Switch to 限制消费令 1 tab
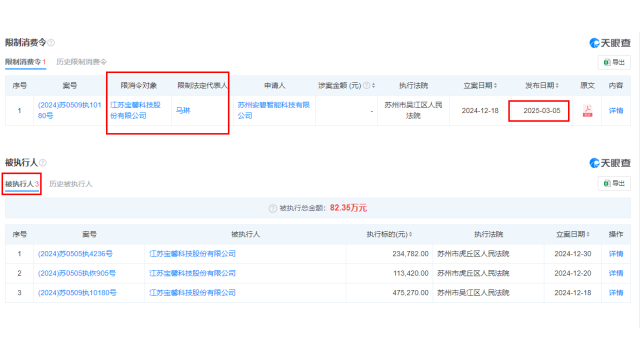The width and height of the screenshot is (640, 360). [x=25, y=62]
